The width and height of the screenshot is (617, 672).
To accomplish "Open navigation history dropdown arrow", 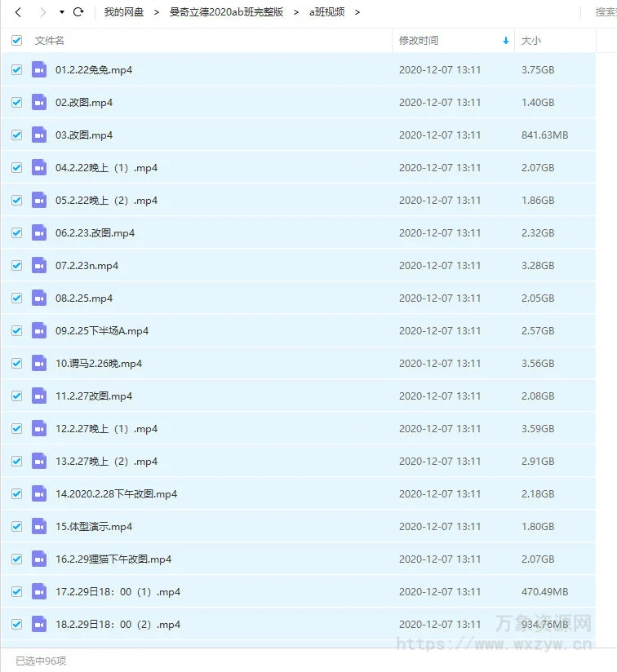I will (61, 12).
